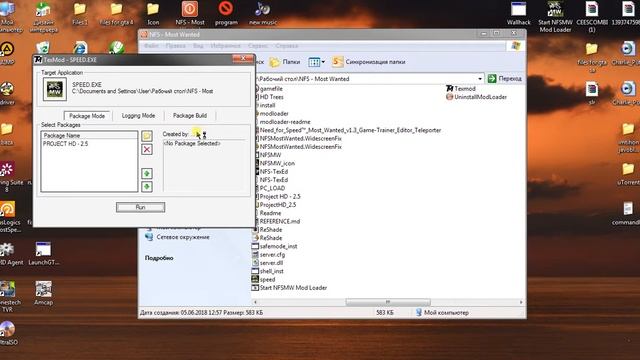The image size is (640, 360).
Task: Select the speed executable in Explorer
Action: click(263, 280)
